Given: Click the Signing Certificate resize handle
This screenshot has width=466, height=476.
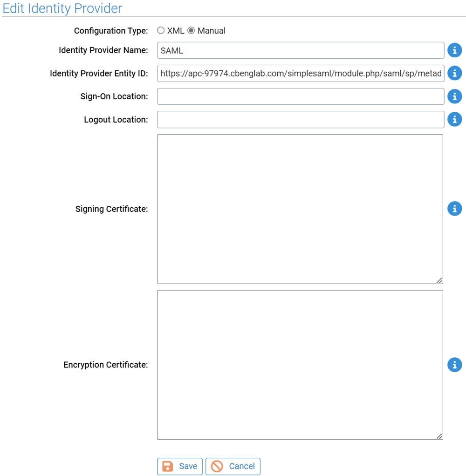Looking at the screenshot, I should click(x=440, y=280).
